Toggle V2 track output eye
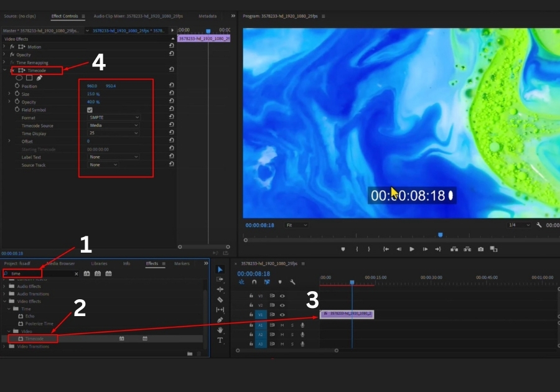 [x=282, y=306]
